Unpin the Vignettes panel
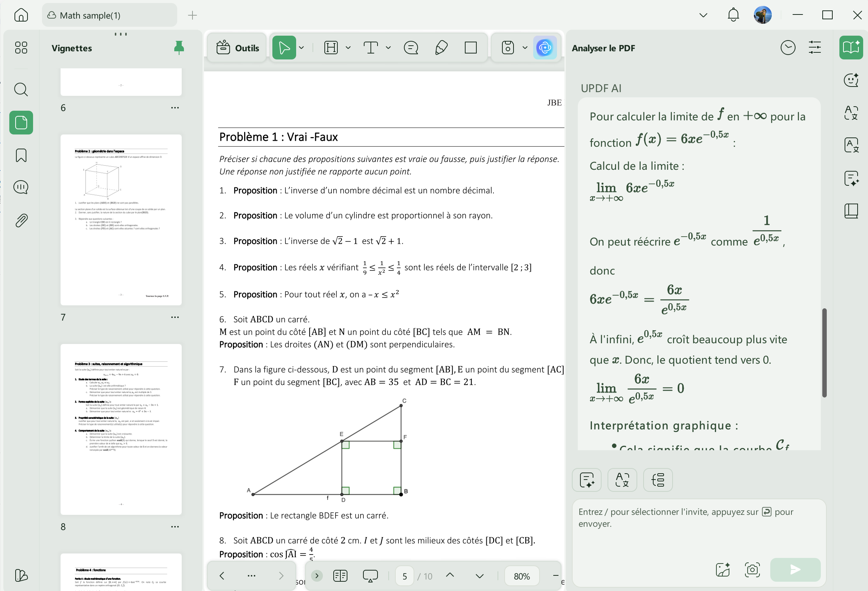The width and height of the screenshot is (868, 591). 179,48
